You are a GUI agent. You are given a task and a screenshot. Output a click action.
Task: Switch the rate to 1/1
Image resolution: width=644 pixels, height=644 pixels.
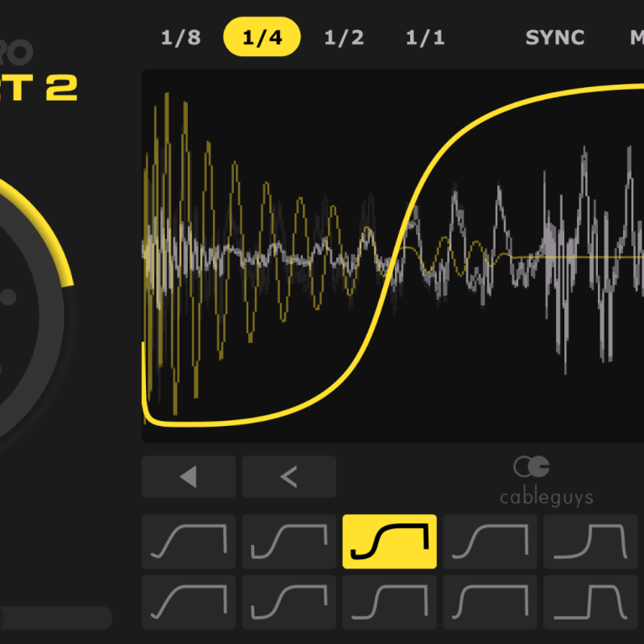coord(425,38)
